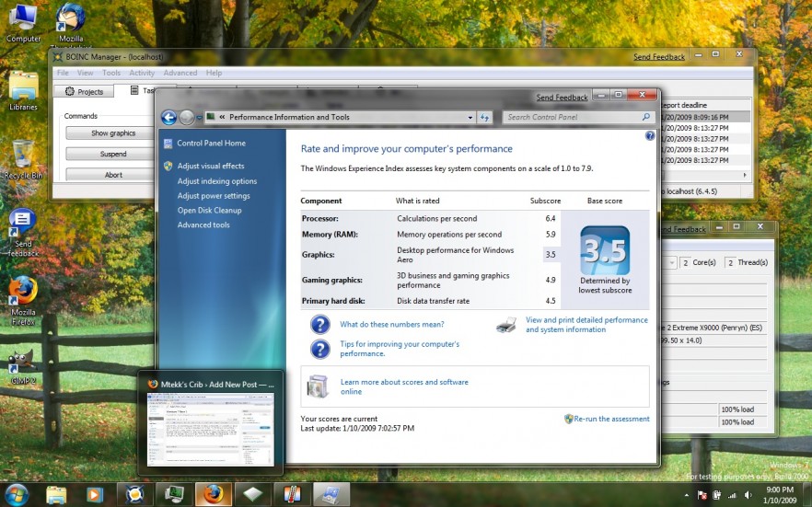Click the BOINC task list's horizontal scrollbar arrow
Image resolution: width=812 pixels, height=507 pixels.
(745, 176)
